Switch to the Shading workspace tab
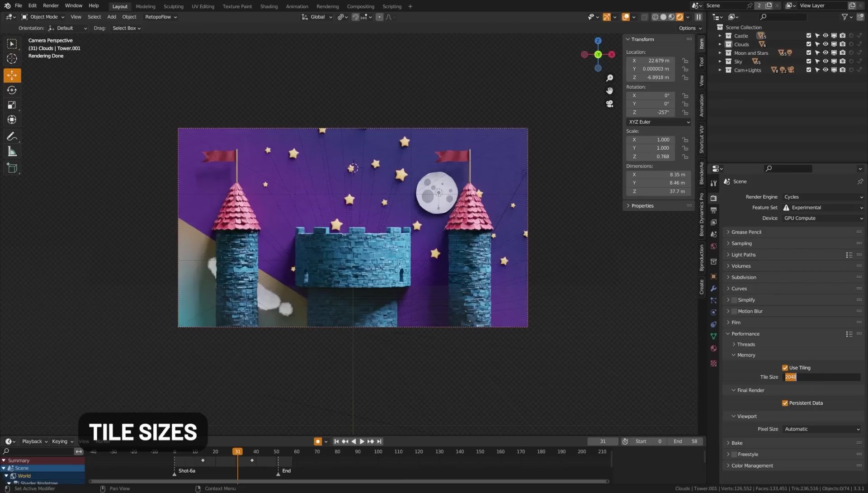 (269, 6)
